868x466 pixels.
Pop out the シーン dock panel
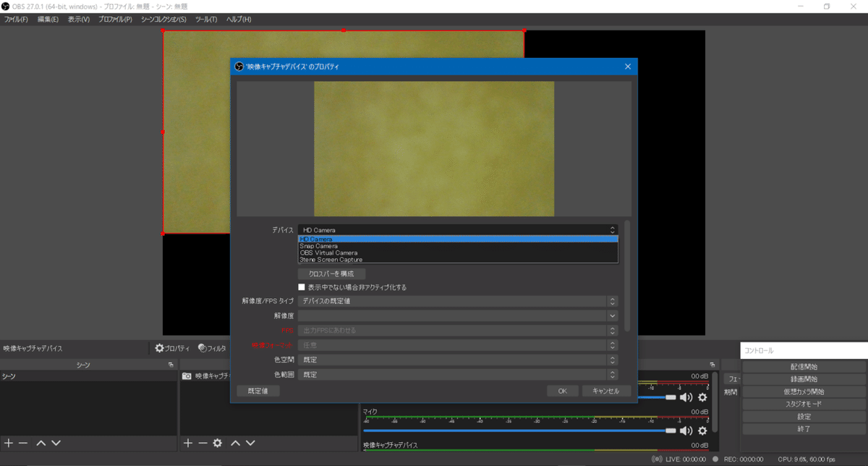click(x=171, y=365)
